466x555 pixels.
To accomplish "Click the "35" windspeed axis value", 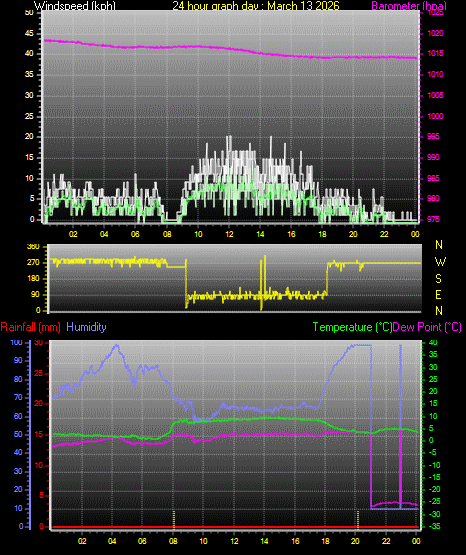I will tap(29, 74).
